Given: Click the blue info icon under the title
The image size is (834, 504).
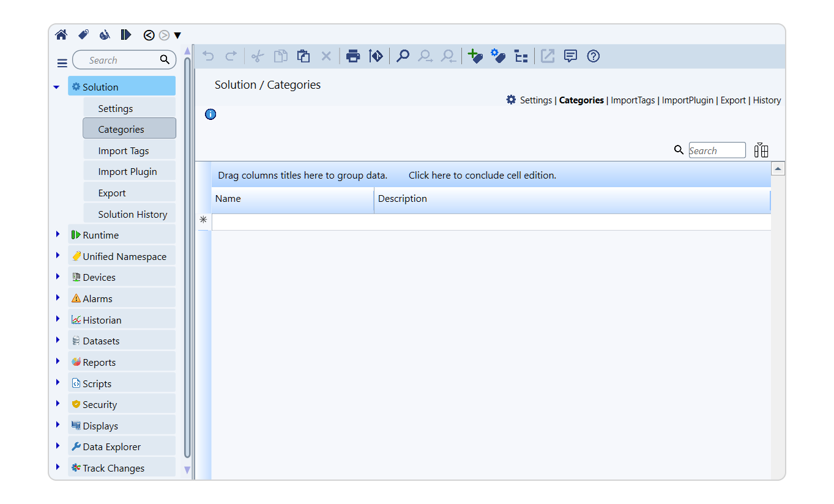Looking at the screenshot, I should [x=210, y=114].
